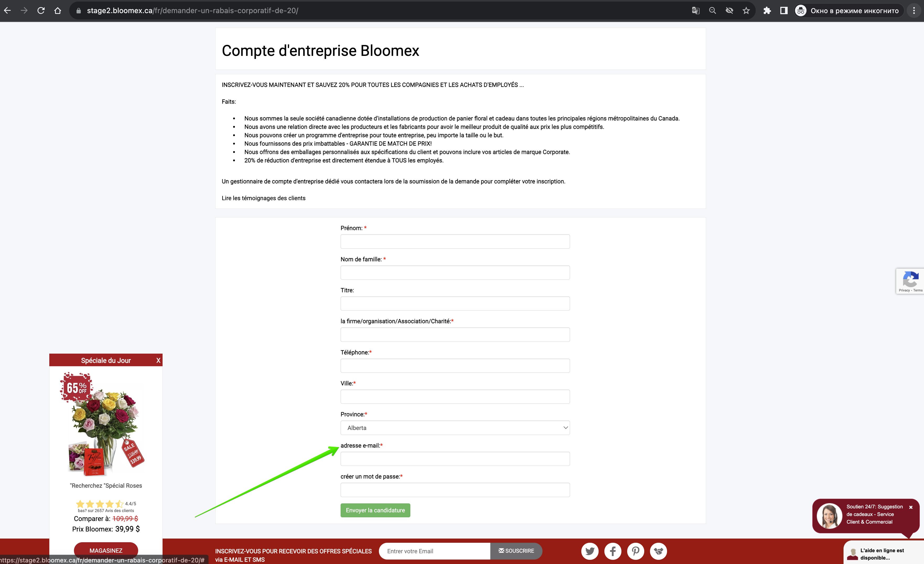Click the struck-through 109,99 $ price

125,518
